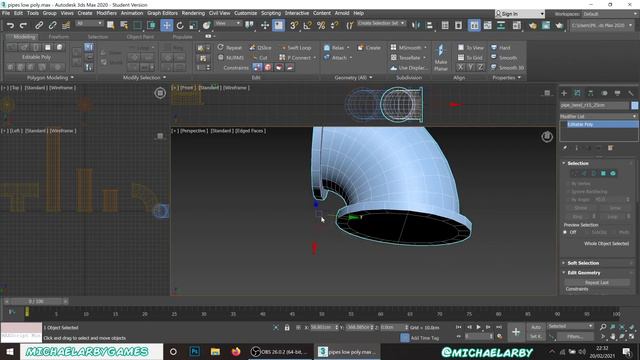
Task: Toggle the 3D Snaps icon
Action: coord(293,25)
